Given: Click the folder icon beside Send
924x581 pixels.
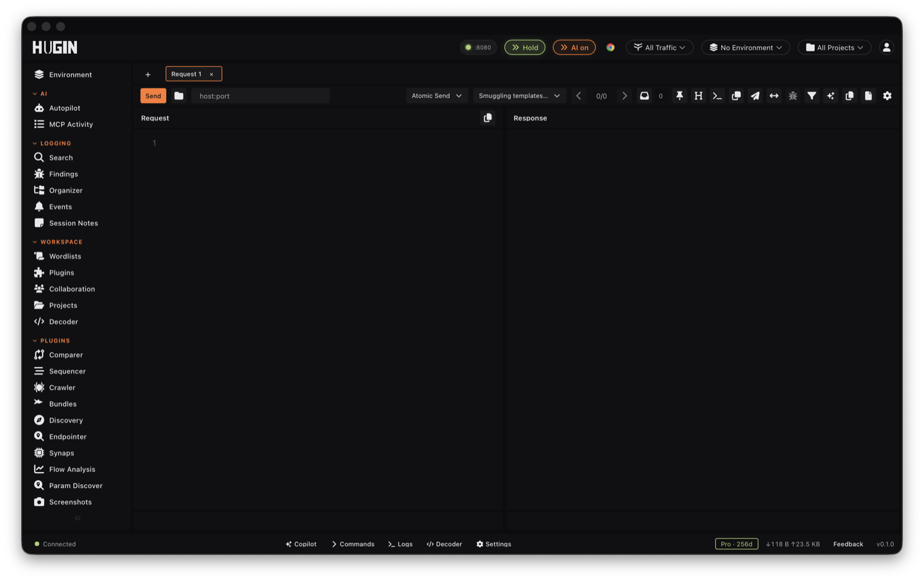Looking at the screenshot, I should (179, 96).
